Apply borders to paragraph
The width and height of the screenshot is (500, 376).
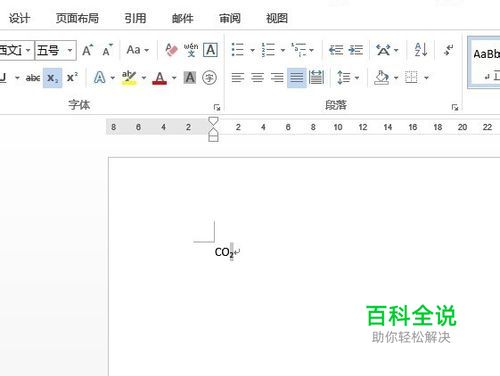coord(411,78)
